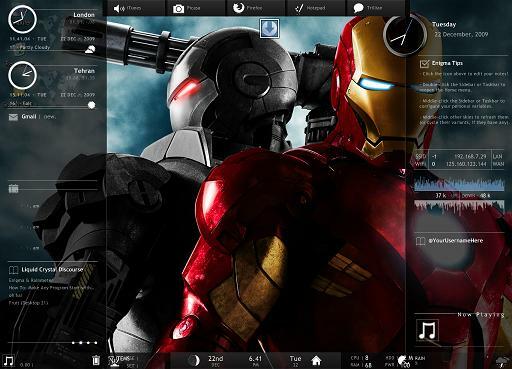The width and height of the screenshot is (512, 369).
Task: Click the London analog clock
Action: (22, 20)
